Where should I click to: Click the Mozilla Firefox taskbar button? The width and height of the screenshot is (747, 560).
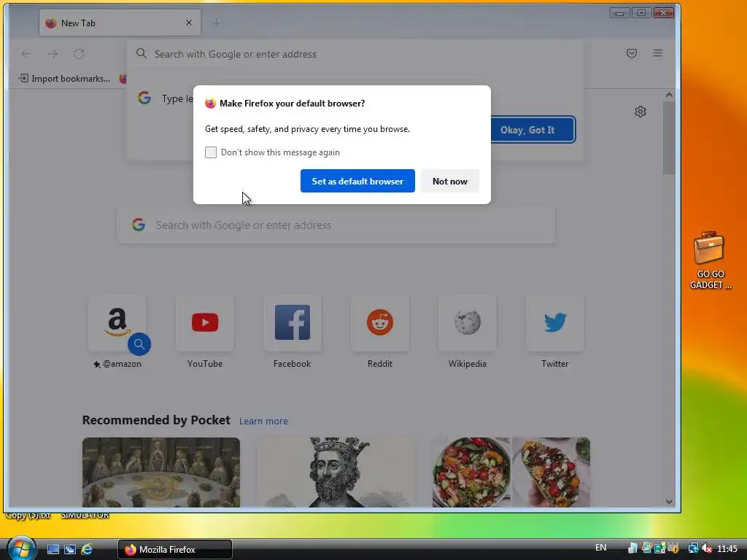(175, 550)
